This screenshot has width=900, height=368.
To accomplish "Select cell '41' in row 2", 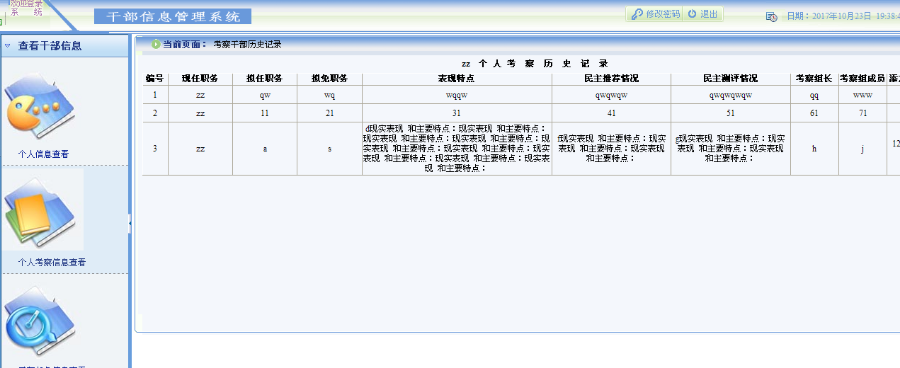I will click(611, 113).
